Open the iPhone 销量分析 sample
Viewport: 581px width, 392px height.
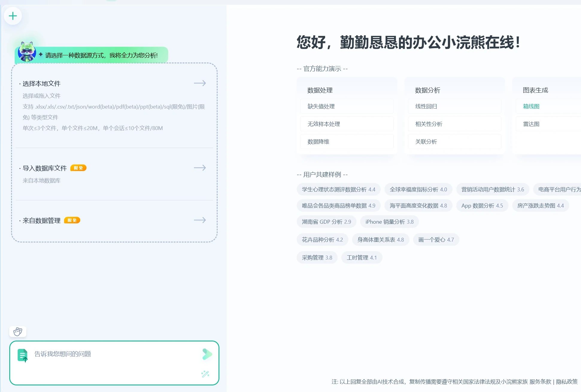click(389, 222)
